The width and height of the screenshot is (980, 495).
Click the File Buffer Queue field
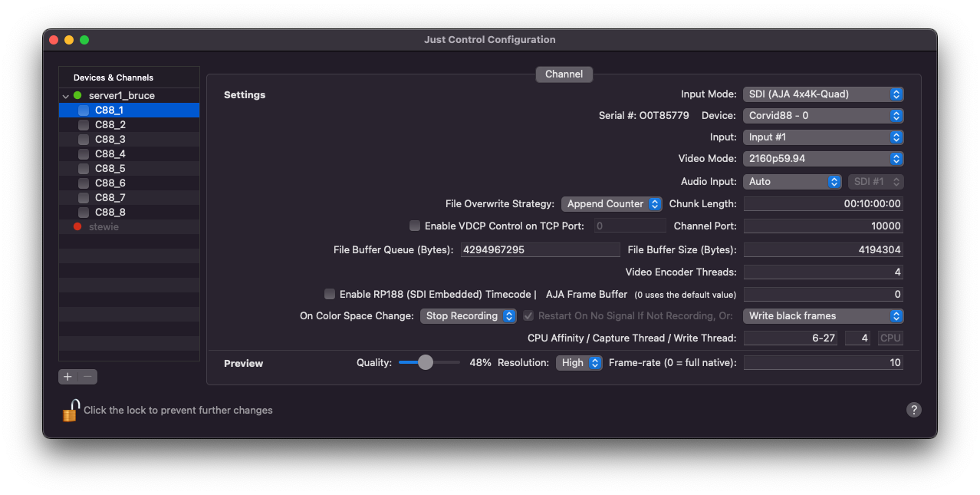pos(540,249)
